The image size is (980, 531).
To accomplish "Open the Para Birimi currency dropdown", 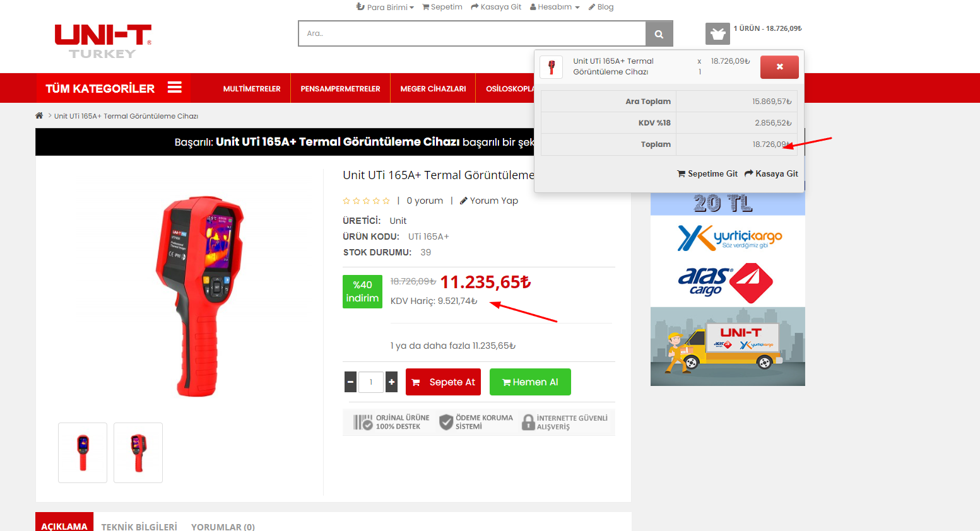I will [x=385, y=7].
